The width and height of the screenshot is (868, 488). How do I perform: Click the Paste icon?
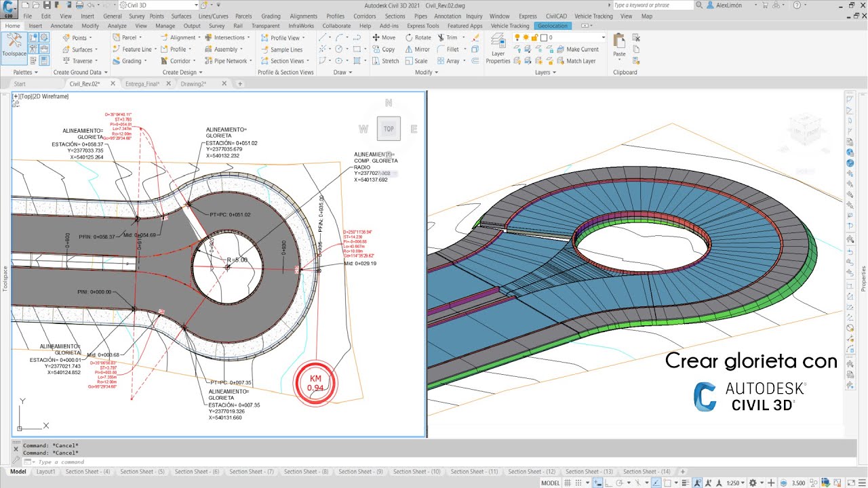coord(619,45)
